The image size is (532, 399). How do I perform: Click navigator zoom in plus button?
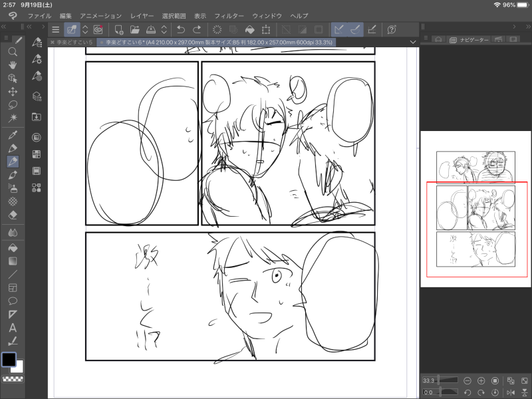[481, 380]
